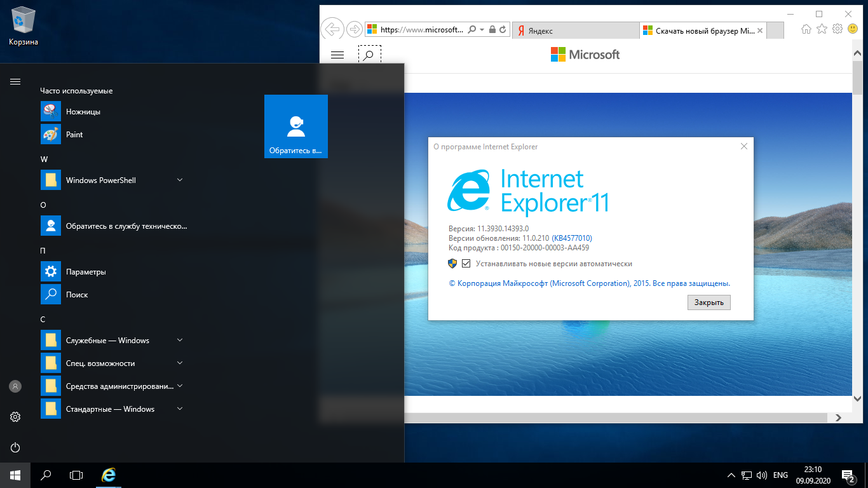Open the address bar autocomplete dropdown arrow

click(x=482, y=29)
